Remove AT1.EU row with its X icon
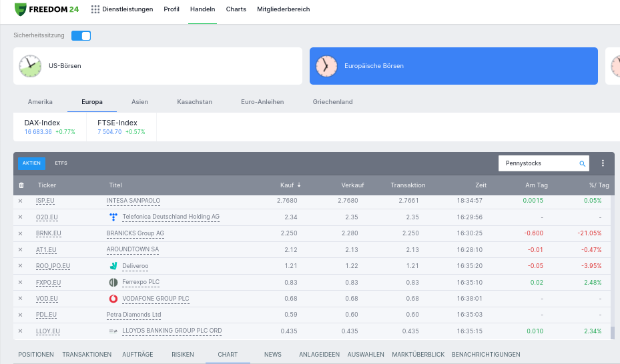Screen dimensions: 620x364 point(20,249)
